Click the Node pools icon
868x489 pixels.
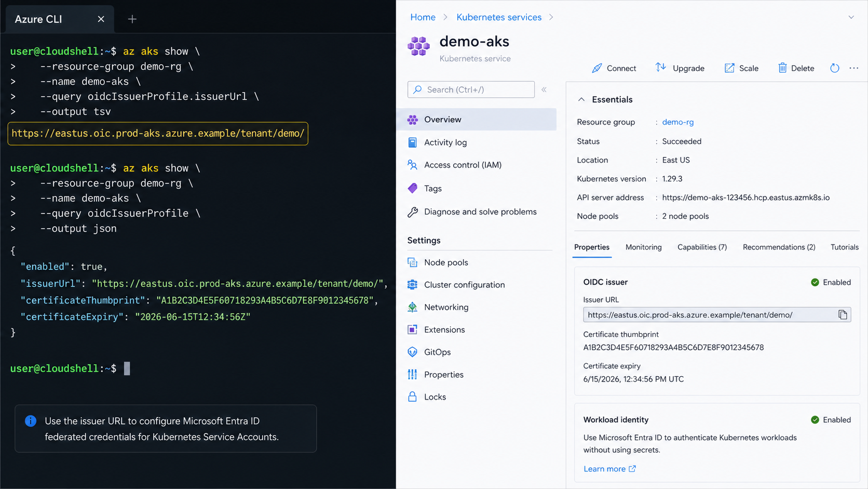(413, 262)
